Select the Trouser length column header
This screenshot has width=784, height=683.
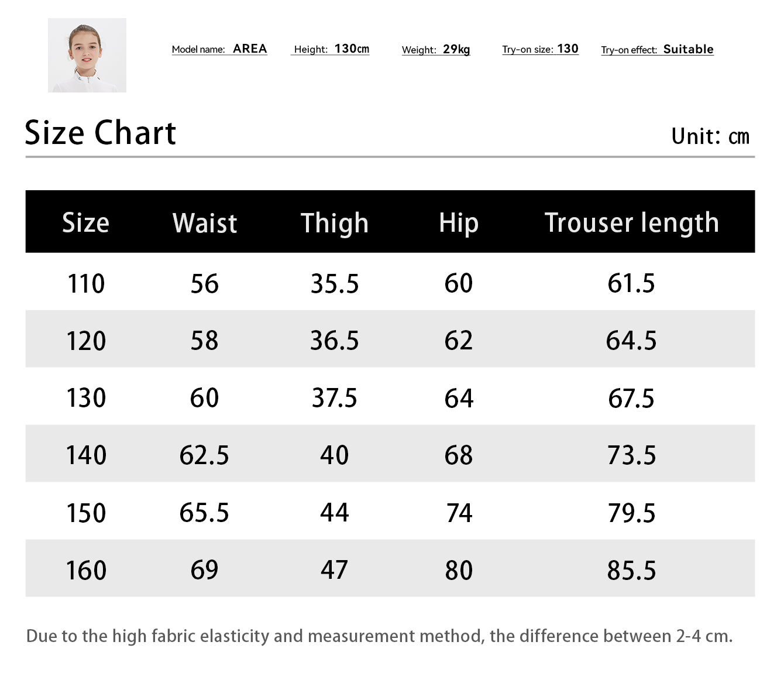coord(631,223)
